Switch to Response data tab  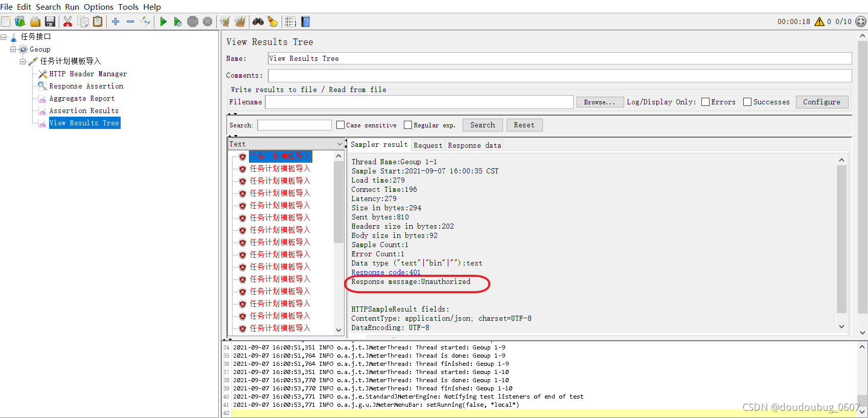474,145
